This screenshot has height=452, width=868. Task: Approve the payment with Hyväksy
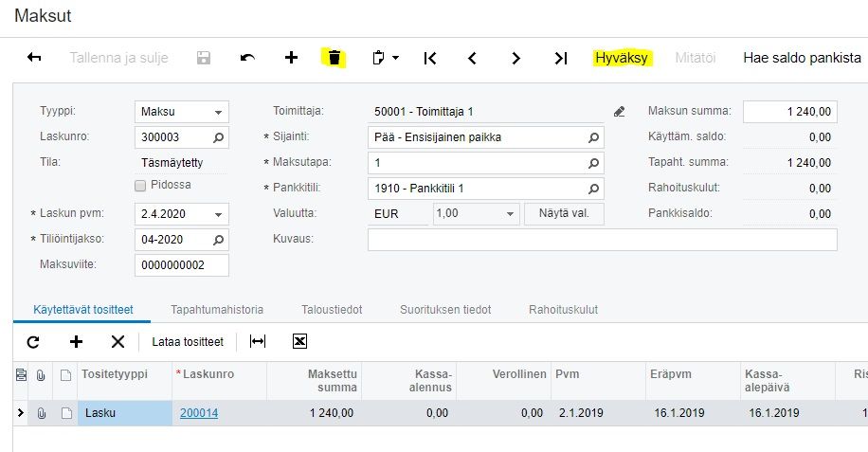coord(621,58)
